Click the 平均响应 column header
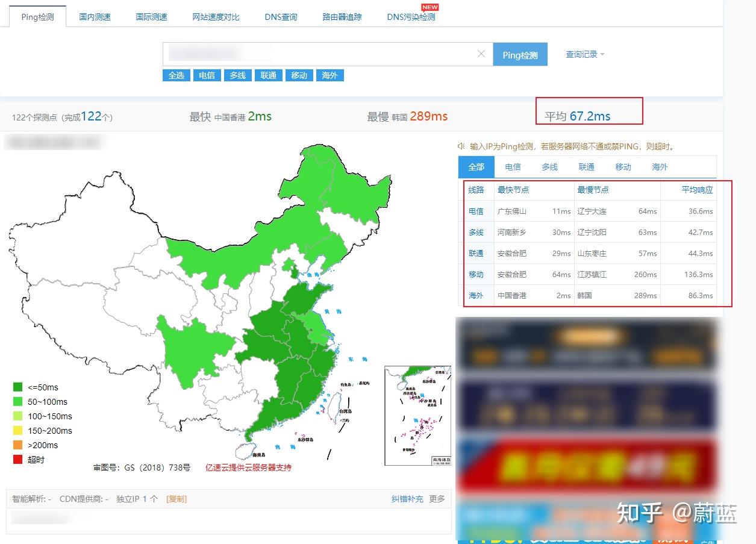 click(x=697, y=190)
